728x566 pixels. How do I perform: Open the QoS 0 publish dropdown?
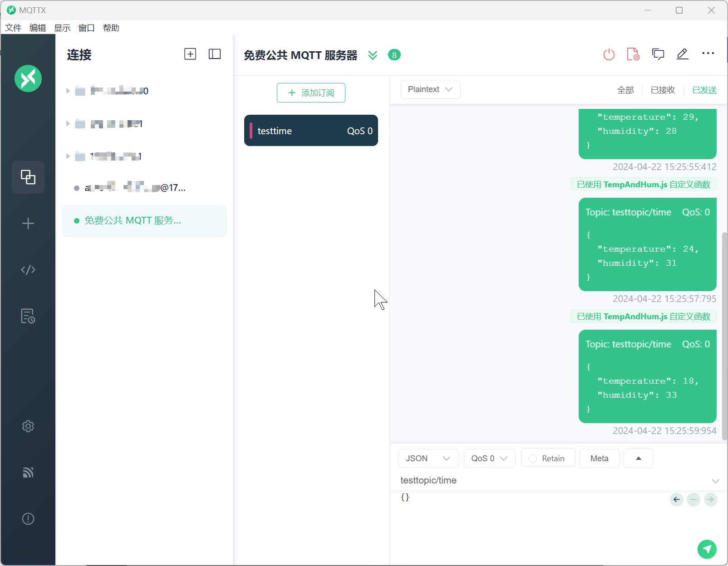click(490, 459)
